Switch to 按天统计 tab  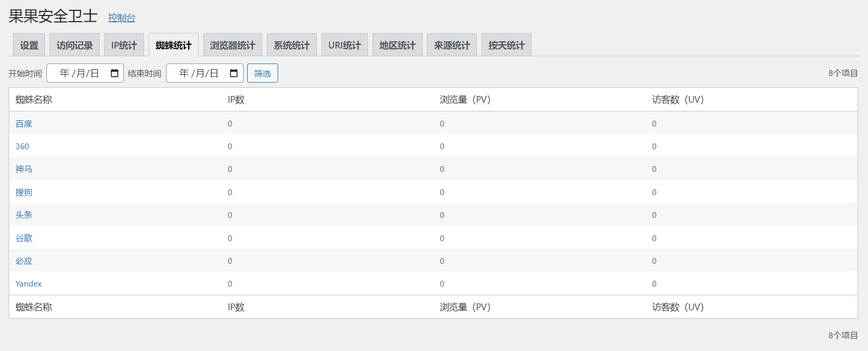click(x=506, y=45)
